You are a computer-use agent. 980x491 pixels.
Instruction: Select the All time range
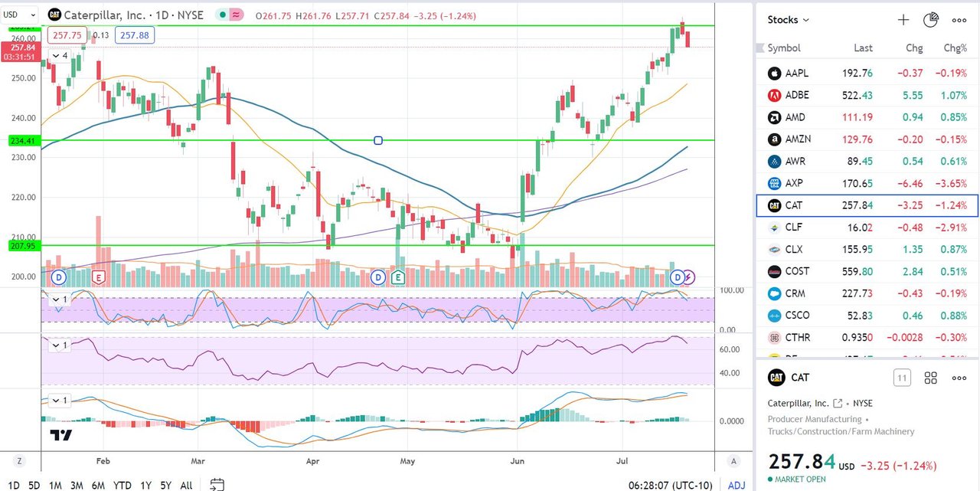pyautogui.click(x=186, y=485)
